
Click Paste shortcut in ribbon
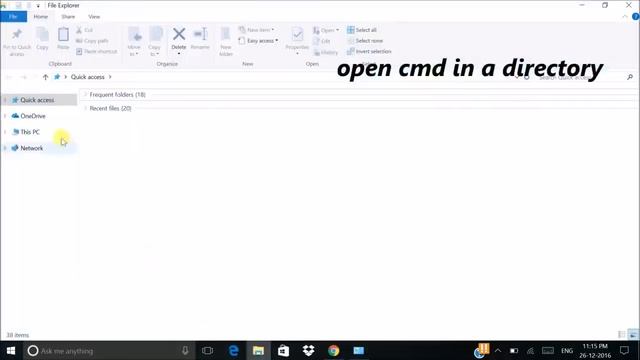tap(97, 51)
